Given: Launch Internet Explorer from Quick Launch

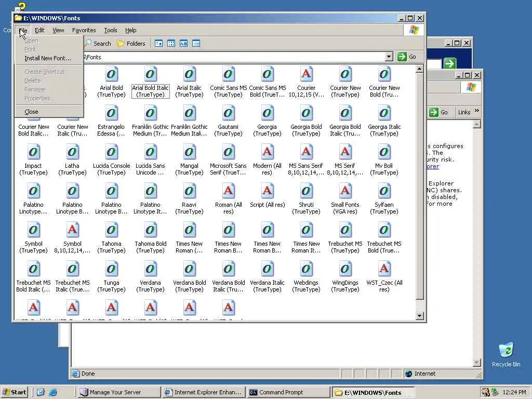Looking at the screenshot, I should pyautogui.click(x=53, y=393).
